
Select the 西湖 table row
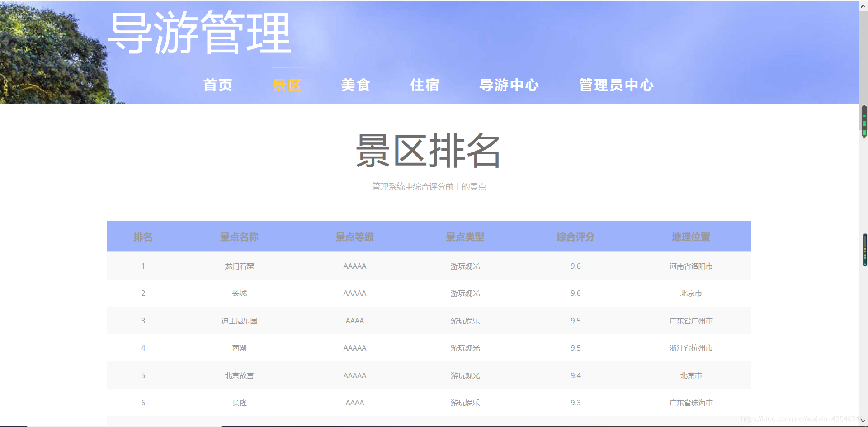point(239,348)
